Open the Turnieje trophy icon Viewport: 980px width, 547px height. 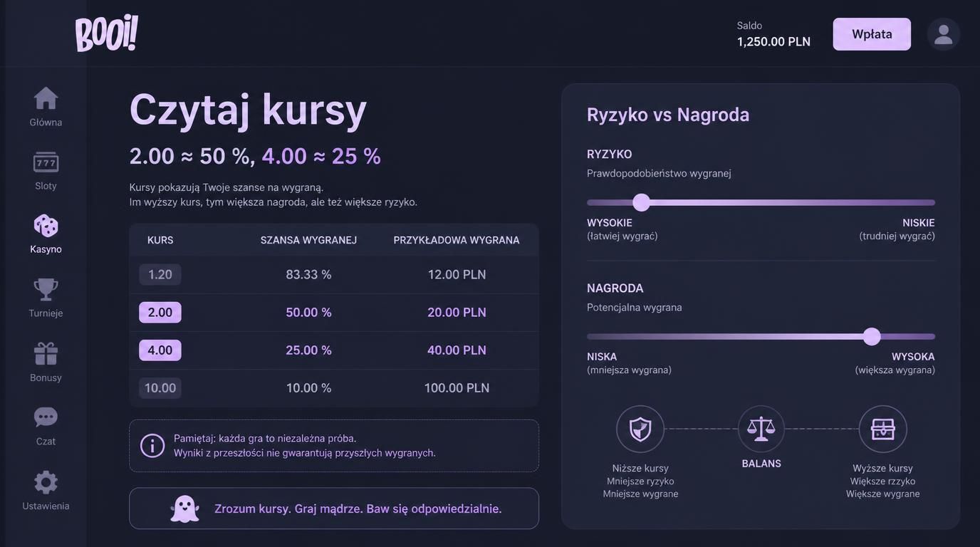[46, 289]
